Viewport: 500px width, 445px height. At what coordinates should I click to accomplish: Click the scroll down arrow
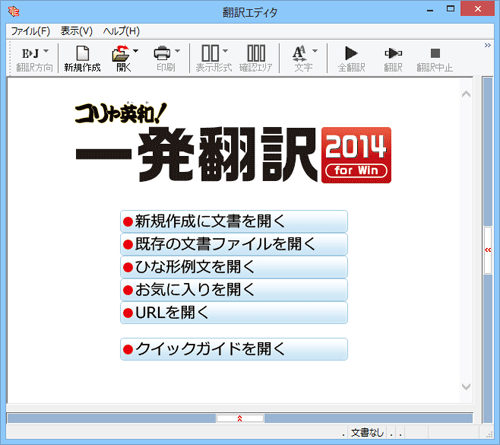466,387
